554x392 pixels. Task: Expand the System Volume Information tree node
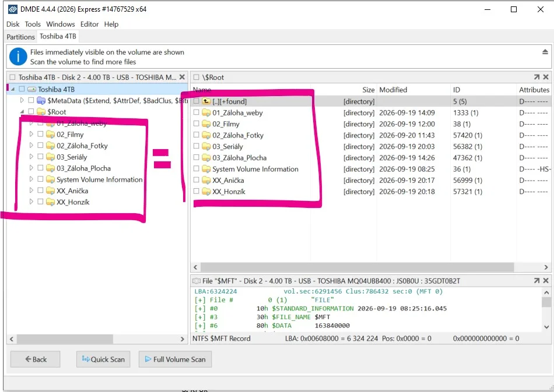pyautogui.click(x=31, y=179)
